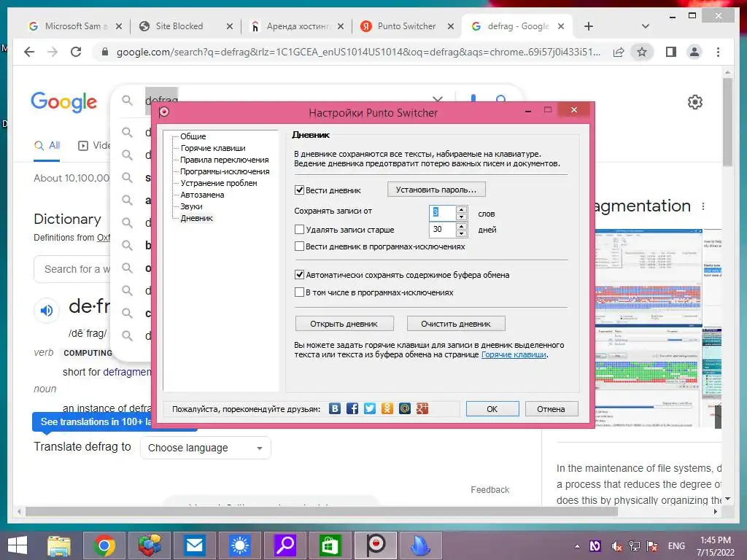Screen dimensions: 747x560
Task: Open the Mail app on the taskbar
Action: click(x=194, y=545)
